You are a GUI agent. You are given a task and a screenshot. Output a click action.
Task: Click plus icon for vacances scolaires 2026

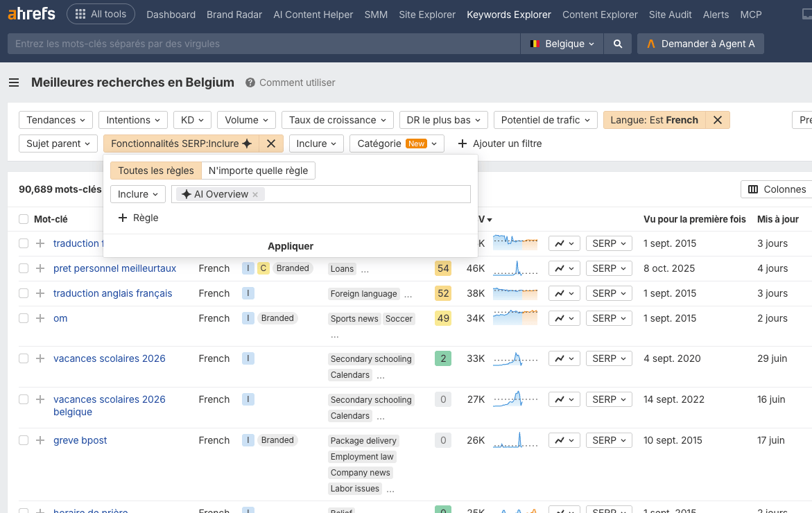click(x=40, y=358)
